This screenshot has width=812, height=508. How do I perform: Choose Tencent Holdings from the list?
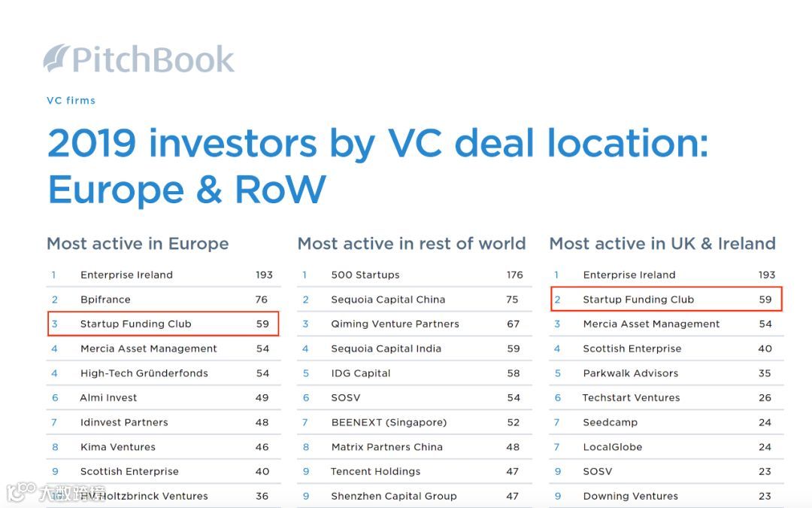[x=376, y=472]
